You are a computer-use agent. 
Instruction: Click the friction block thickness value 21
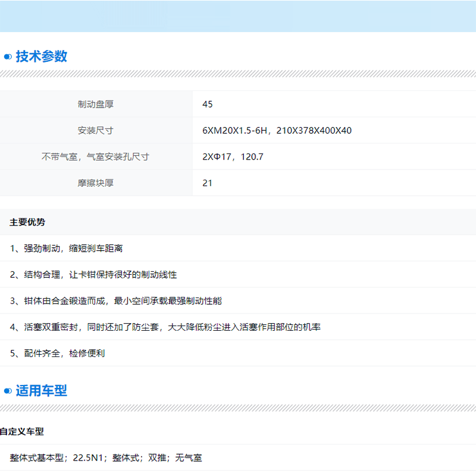(208, 183)
